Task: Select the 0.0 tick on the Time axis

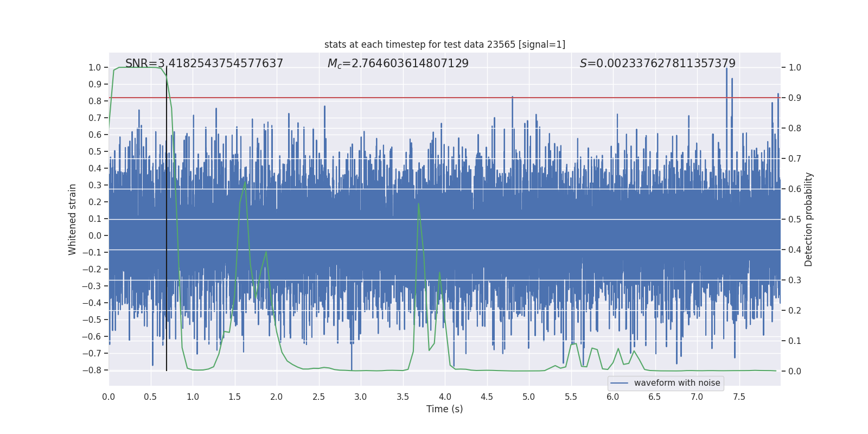Action: 108,397
